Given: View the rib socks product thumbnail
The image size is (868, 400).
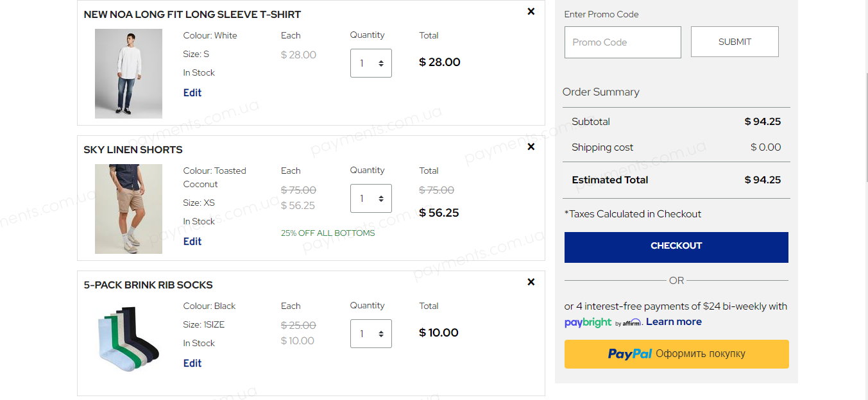Looking at the screenshot, I should 128,338.
